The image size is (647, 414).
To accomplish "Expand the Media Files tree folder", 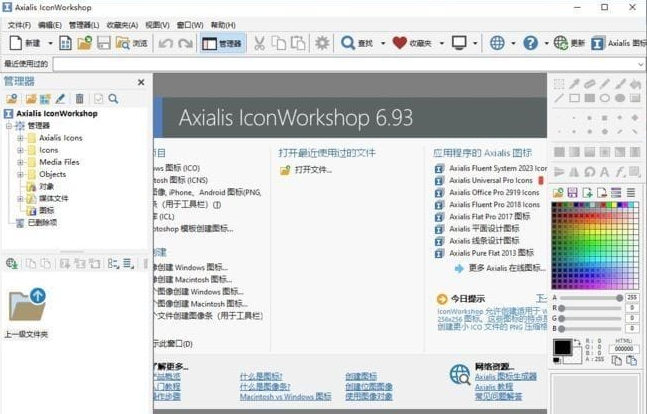I will 20,162.
